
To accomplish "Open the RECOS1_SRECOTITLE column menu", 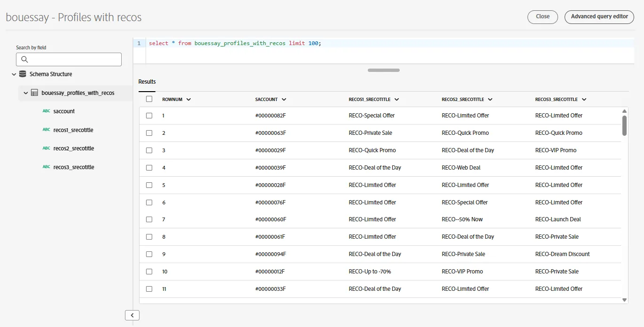I will 396,100.
